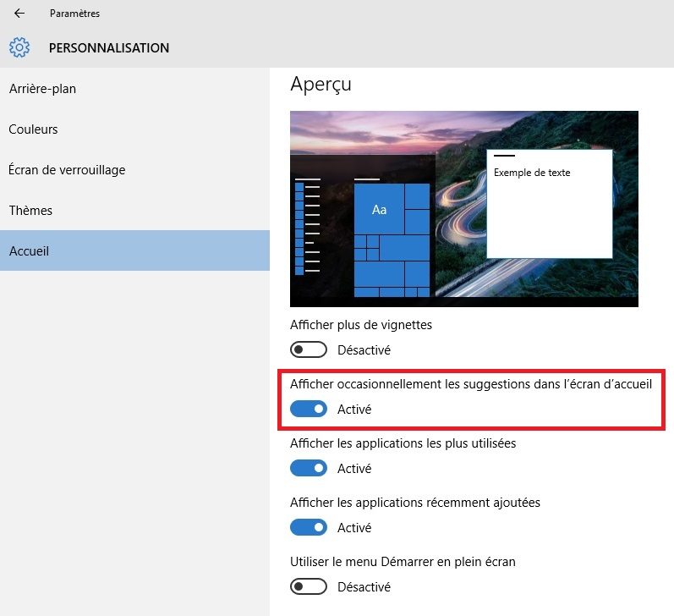
Task: Open the Thèmes section
Action: (30, 211)
